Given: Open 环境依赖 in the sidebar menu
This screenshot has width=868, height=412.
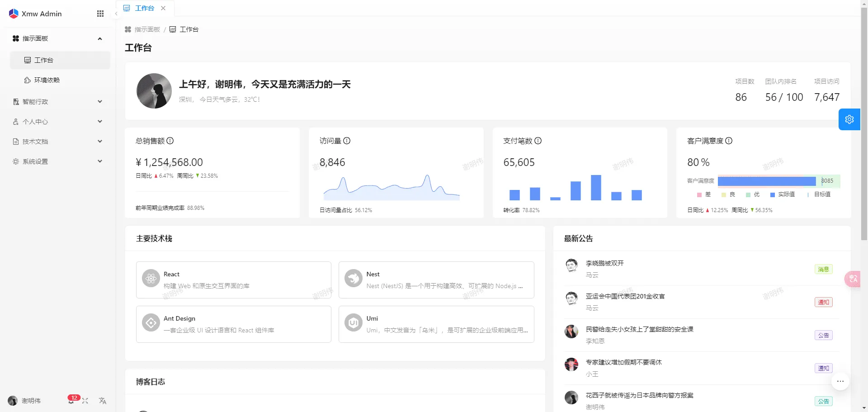Looking at the screenshot, I should coord(60,80).
